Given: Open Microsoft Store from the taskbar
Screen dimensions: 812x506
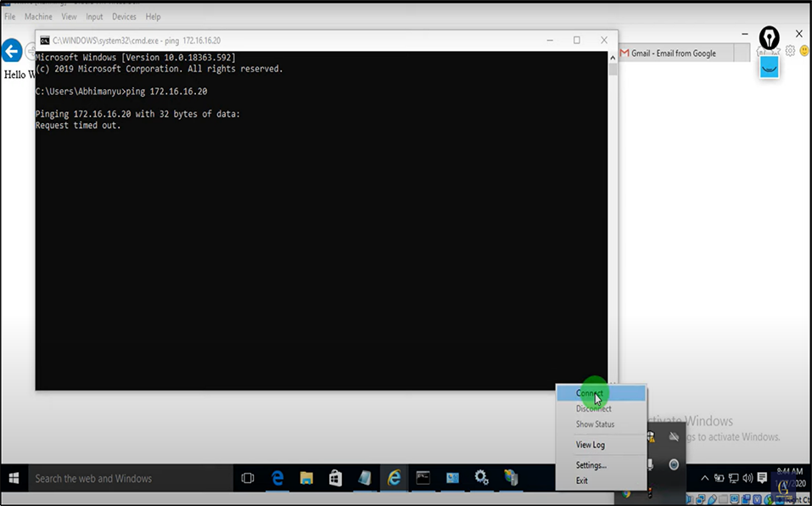Looking at the screenshot, I should tap(335, 478).
